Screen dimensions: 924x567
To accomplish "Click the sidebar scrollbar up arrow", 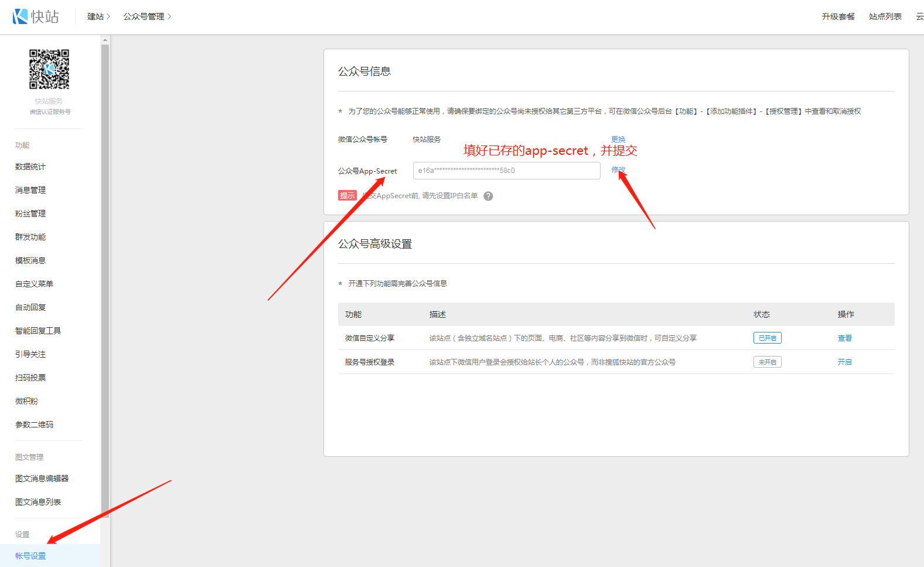I will (x=105, y=40).
